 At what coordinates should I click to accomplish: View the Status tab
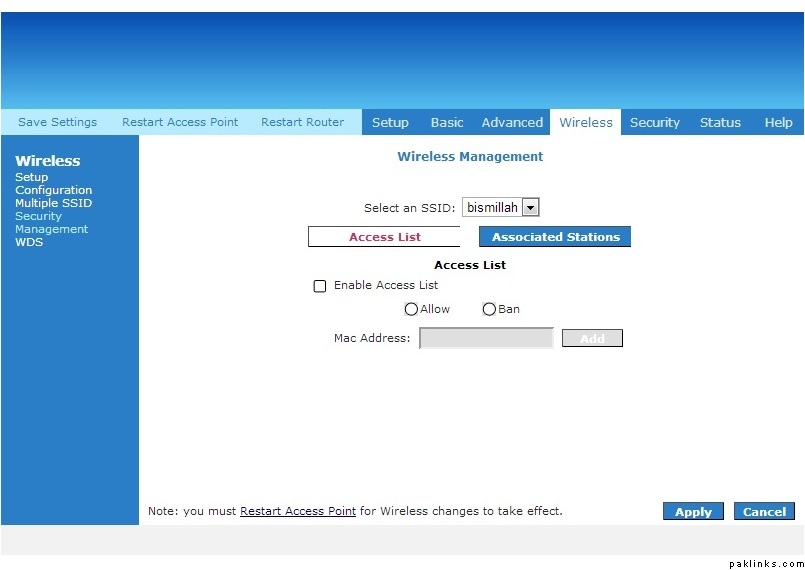720,123
